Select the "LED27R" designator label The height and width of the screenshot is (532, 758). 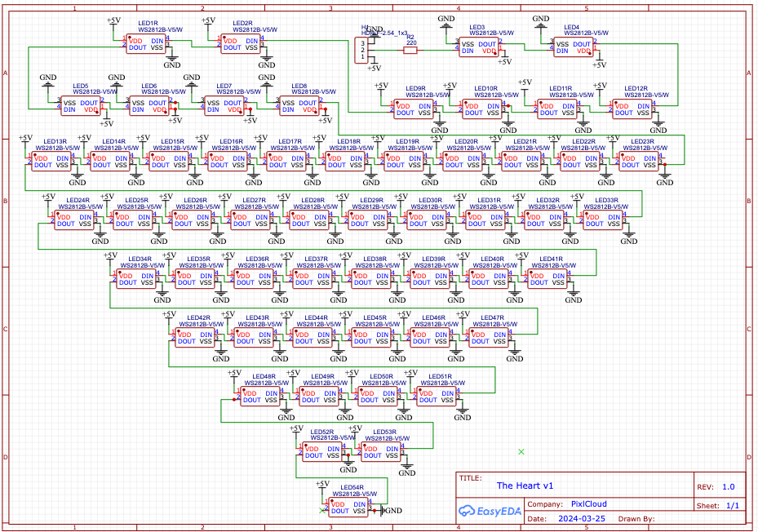(254, 200)
